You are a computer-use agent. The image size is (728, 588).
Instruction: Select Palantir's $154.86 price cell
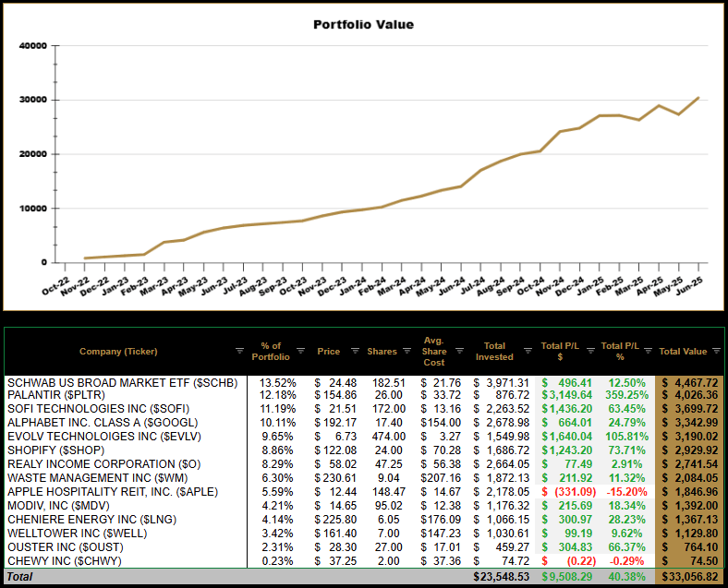click(335, 395)
